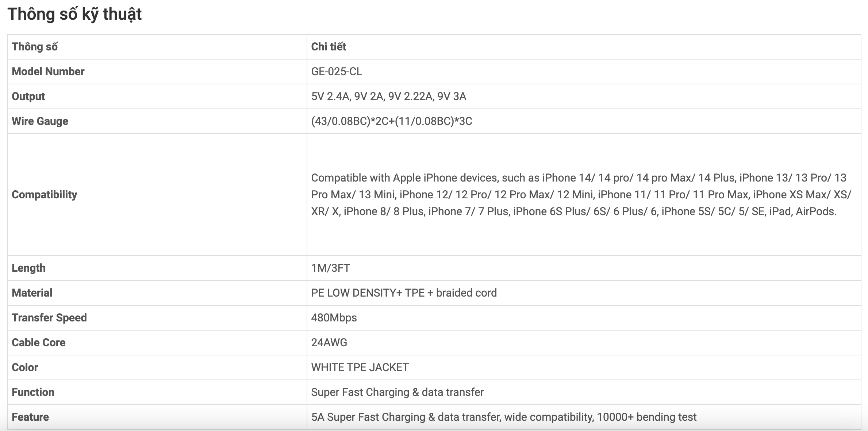Image resolution: width=868 pixels, height=431 pixels.
Task: Click the 5A Super Fast Charging feature text
Action: pos(504,417)
